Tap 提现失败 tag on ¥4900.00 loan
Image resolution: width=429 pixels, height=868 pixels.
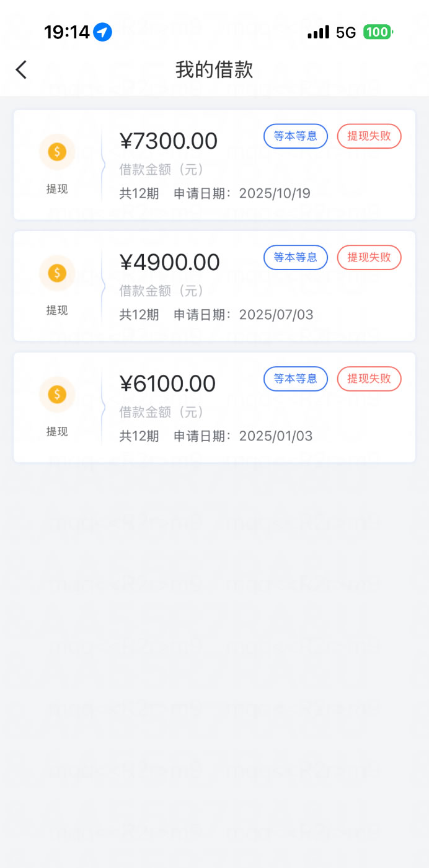369,258
